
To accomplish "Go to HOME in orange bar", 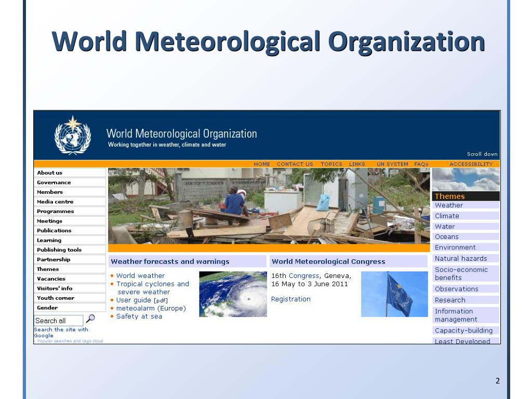I will pos(262,164).
